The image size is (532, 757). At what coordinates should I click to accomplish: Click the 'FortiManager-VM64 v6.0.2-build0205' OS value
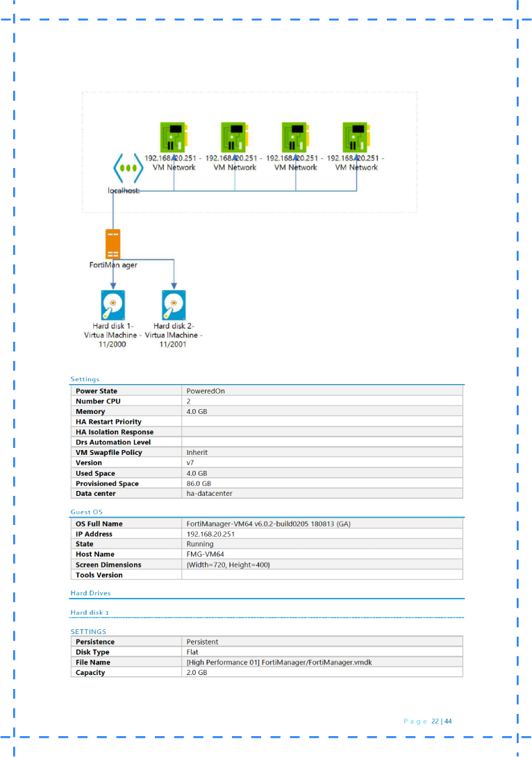[268, 524]
